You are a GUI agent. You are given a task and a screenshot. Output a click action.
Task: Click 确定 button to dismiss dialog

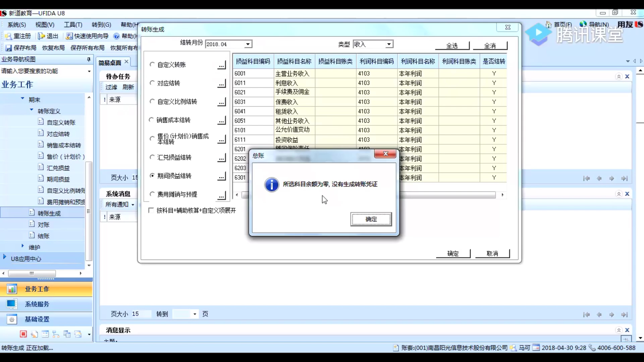coord(371,219)
